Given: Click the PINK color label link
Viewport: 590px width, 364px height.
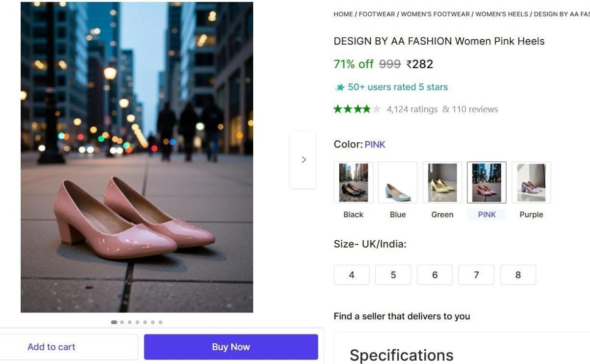Looking at the screenshot, I should coord(375,144).
